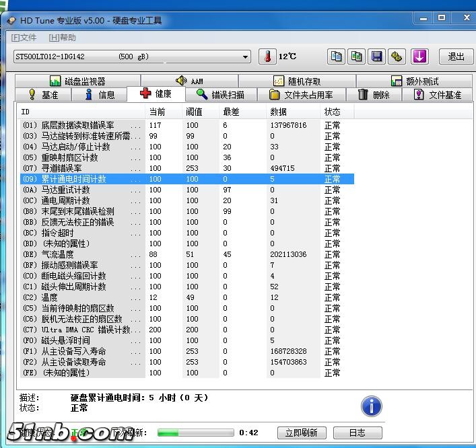Copy info with first clipboard icon
This screenshot has width=476, height=448.
(336, 57)
